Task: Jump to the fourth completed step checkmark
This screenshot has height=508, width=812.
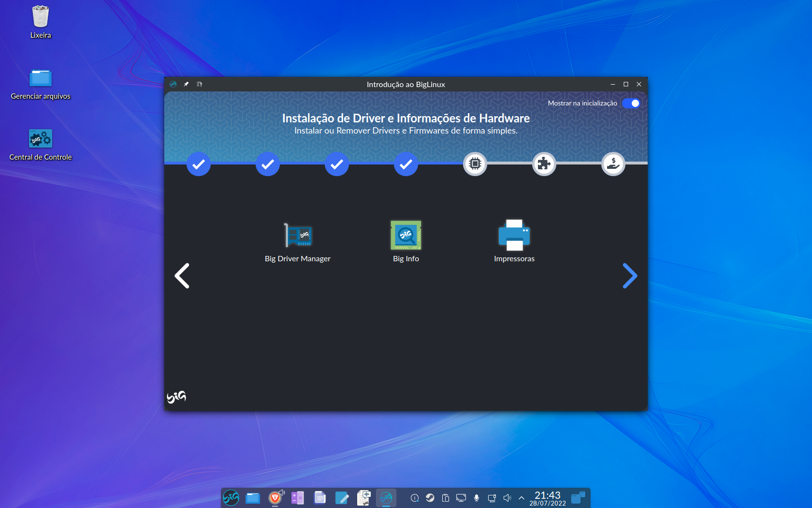Action: point(406,164)
